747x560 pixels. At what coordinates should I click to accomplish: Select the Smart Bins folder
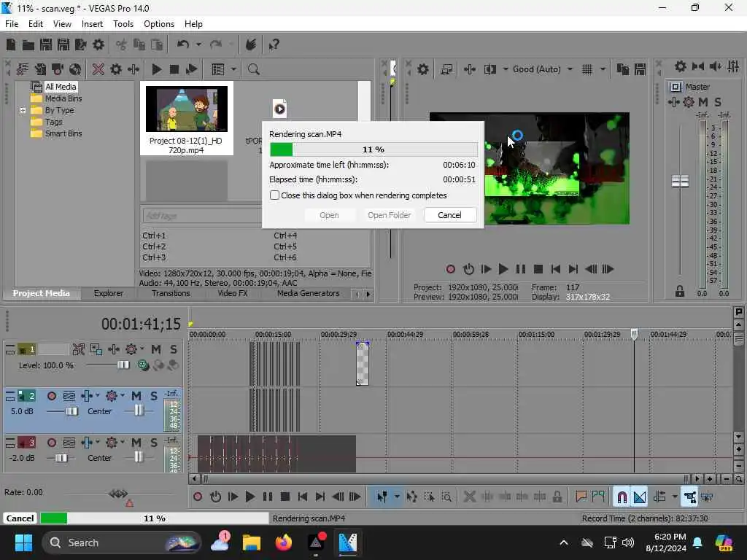[x=63, y=134]
